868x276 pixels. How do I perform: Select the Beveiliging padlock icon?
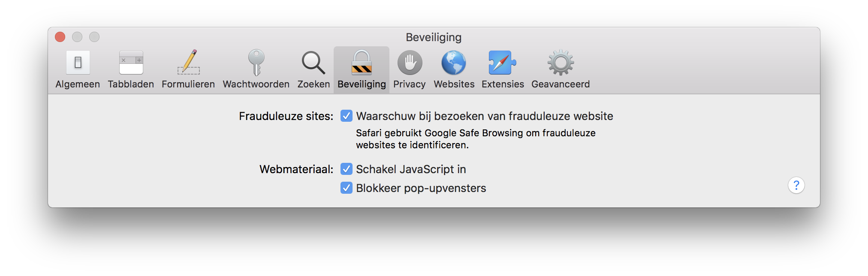click(x=362, y=63)
